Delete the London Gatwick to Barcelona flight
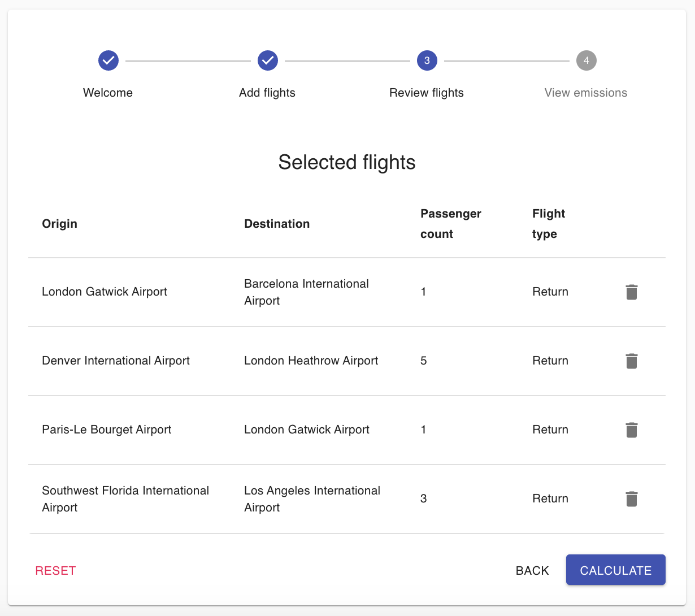The width and height of the screenshot is (695, 616). 632,292
